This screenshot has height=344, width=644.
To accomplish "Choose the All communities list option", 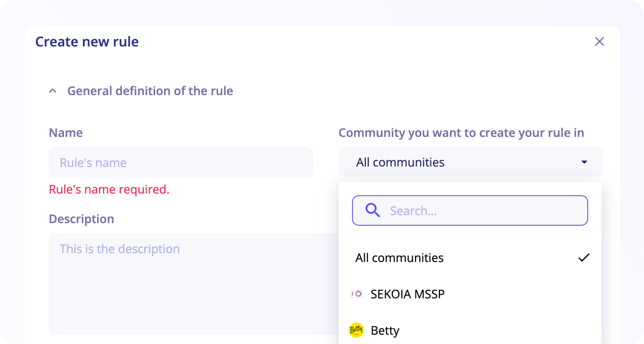I will [399, 258].
